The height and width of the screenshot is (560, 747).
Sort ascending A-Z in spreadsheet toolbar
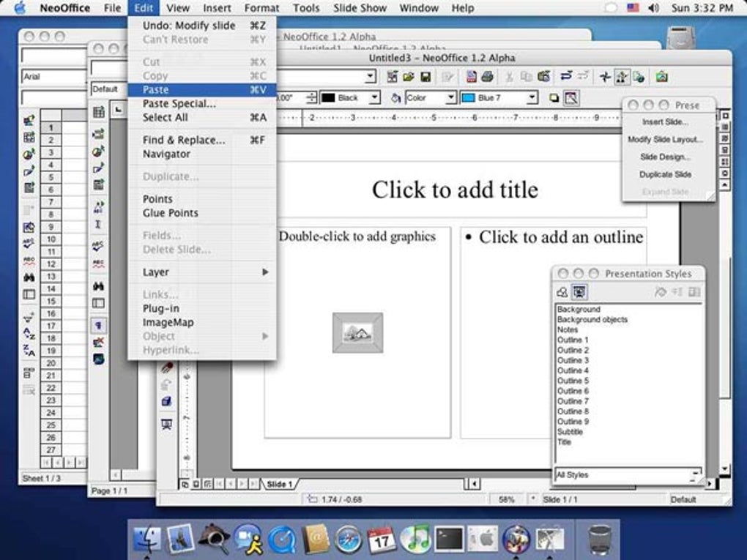[29, 334]
